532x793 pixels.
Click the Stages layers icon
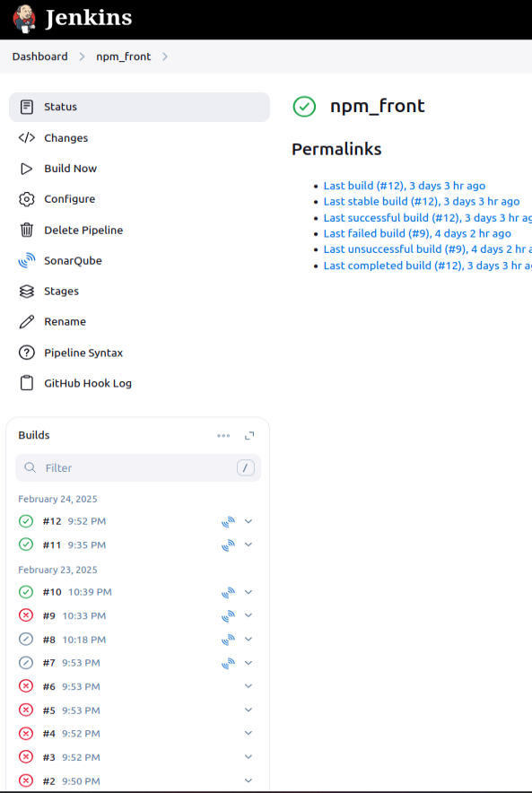click(26, 291)
